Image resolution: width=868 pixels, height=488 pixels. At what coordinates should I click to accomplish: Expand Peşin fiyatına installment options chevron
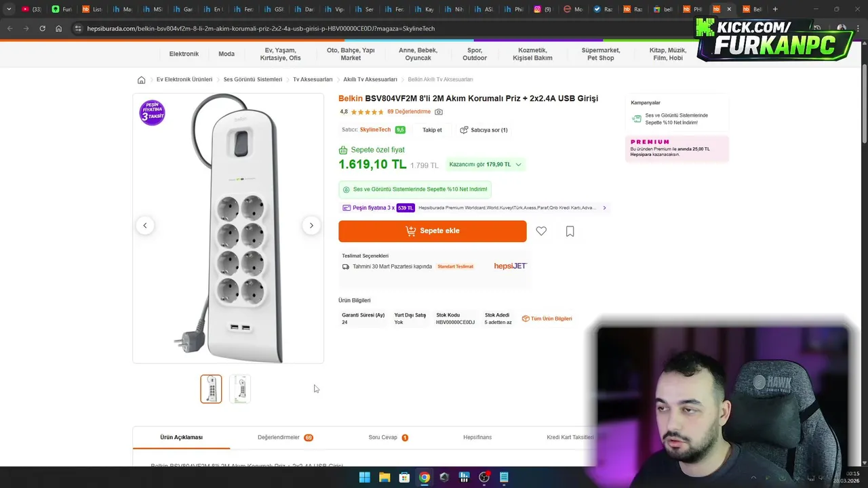(604, 208)
